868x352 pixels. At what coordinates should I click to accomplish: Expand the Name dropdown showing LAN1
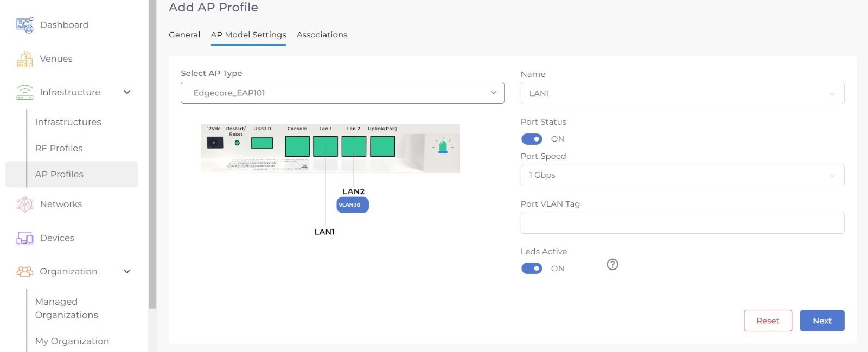(682, 93)
